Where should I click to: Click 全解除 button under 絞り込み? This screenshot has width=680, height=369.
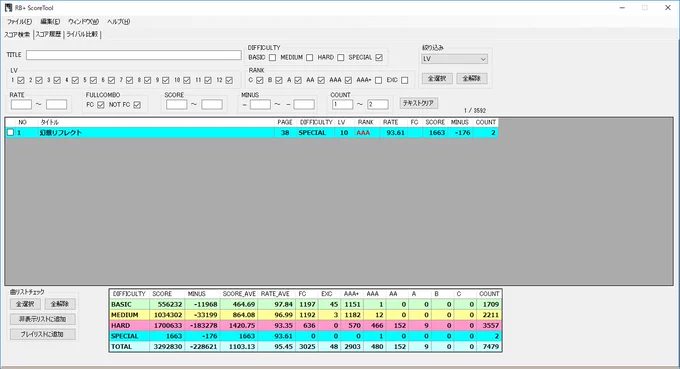click(472, 78)
